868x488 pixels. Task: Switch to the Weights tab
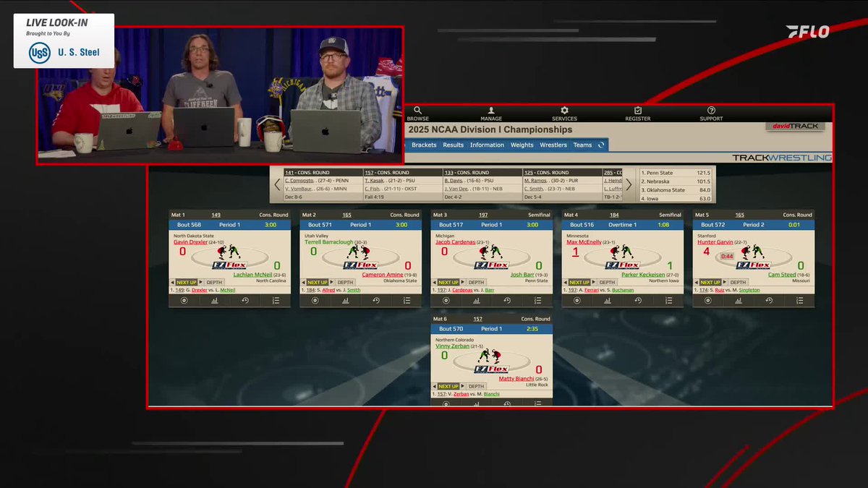[x=522, y=145]
